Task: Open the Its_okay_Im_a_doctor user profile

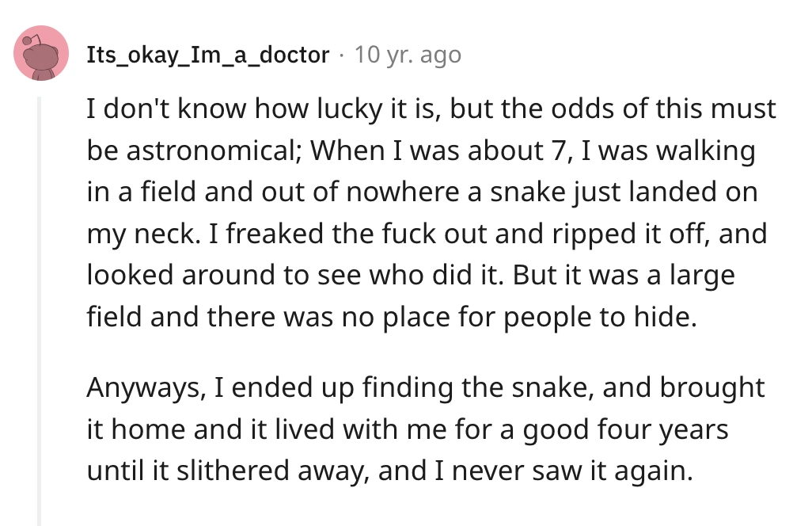Action: [x=208, y=55]
